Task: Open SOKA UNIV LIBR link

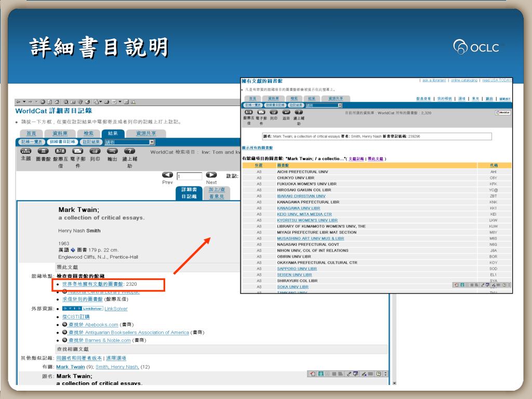Action: click(293, 287)
